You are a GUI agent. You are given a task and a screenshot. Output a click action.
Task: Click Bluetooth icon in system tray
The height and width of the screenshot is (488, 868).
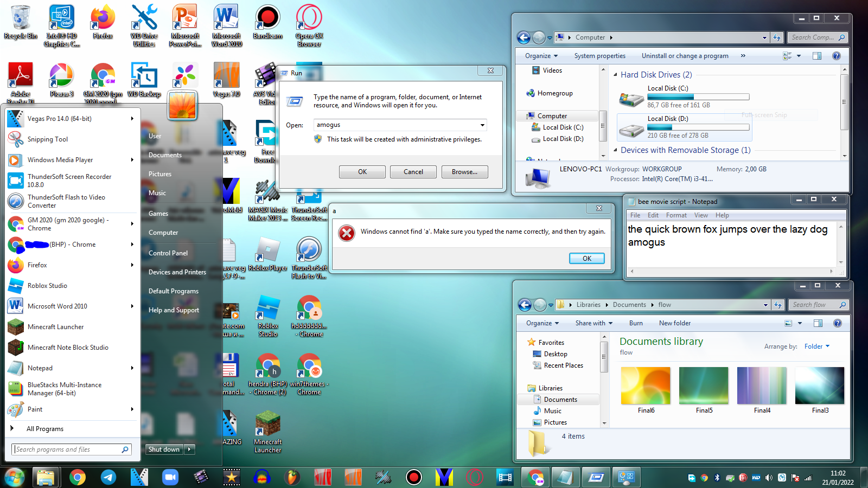click(x=717, y=478)
